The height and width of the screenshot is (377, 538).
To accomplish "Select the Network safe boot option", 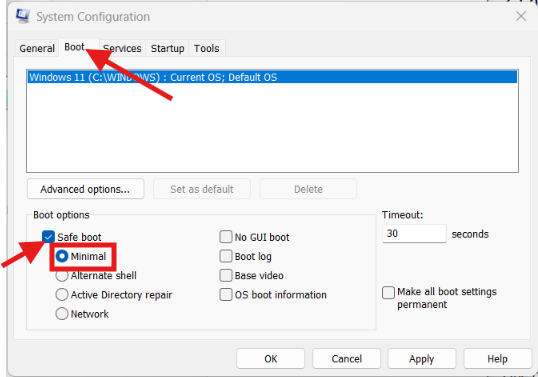I will click(62, 314).
